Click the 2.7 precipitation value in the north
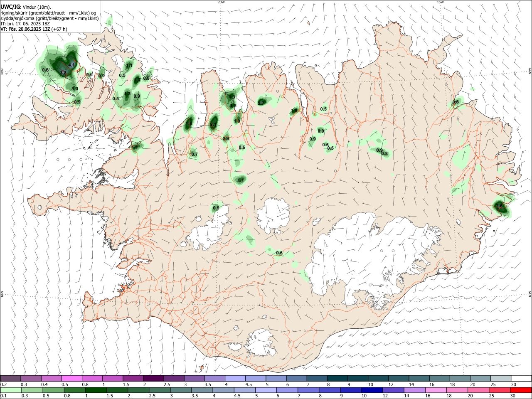Viewport: 532px width, 399px height. pyautogui.click(x=261, y=103)
